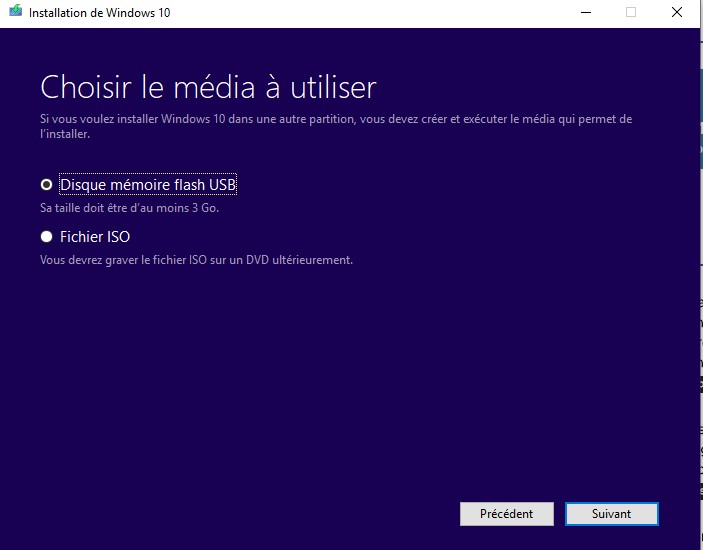The height and width of the screenshot is (550, 703).
Task: Close the Installation de Windows 10 window
Action: pos(677,12)
